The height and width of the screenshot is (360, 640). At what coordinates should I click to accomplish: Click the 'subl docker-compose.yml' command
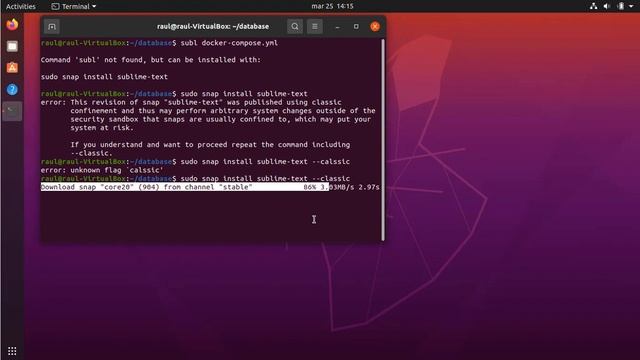[229, 43]
